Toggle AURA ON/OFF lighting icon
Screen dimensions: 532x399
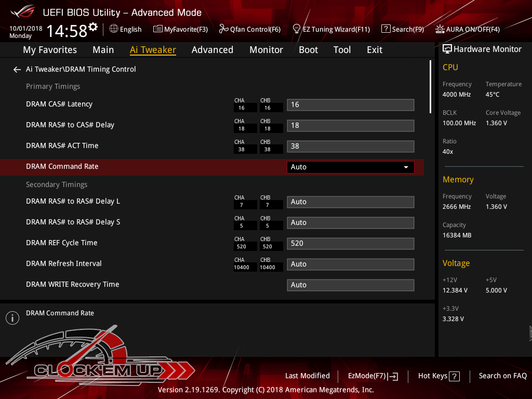click(440, 29)
